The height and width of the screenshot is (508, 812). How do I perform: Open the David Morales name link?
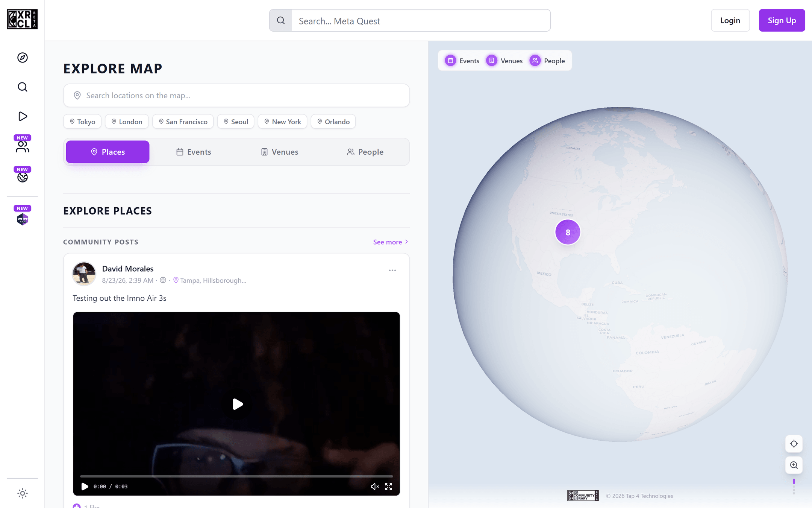pyautogui.click(x=128, y=269)
